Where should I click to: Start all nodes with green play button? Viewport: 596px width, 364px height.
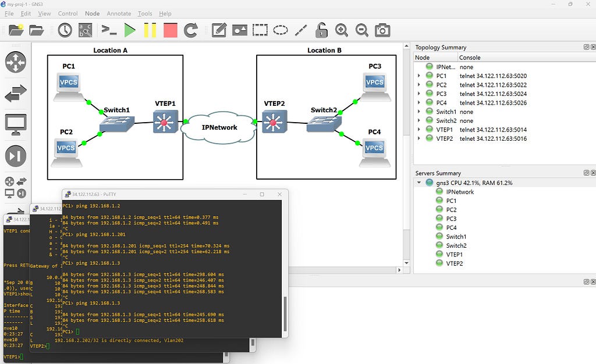pyautogui.click(x=130, y=30)
